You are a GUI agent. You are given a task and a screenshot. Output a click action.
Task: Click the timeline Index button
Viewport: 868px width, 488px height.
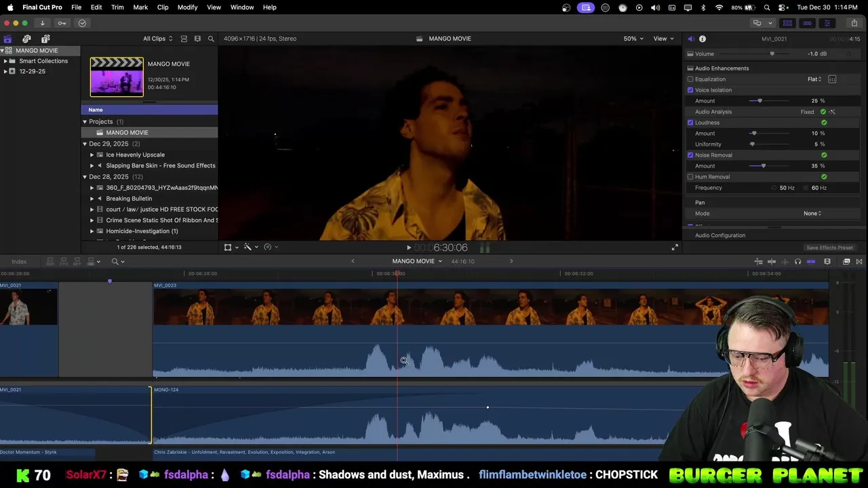pyautogui.click(x=19, y=262)
